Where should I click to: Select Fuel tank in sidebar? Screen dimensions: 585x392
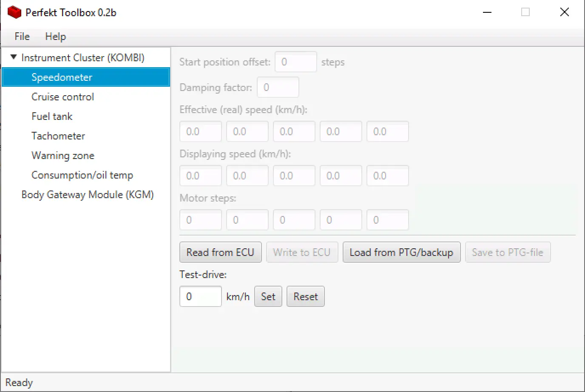tap(52, 116)
